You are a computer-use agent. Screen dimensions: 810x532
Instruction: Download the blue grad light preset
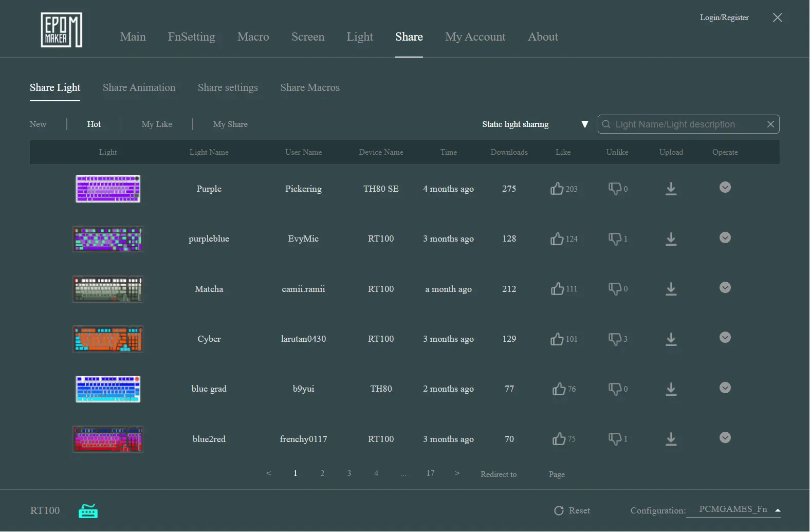pos(671,389)
